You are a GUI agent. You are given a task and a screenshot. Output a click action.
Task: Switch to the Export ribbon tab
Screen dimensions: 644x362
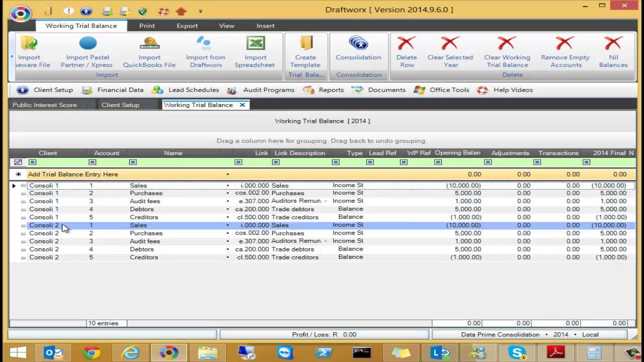point(187,26)
